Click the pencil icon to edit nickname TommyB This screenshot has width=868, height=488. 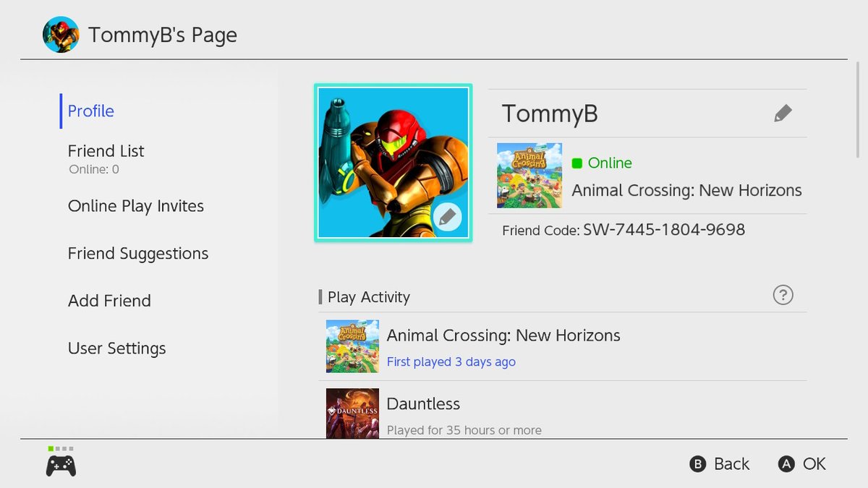783,114
